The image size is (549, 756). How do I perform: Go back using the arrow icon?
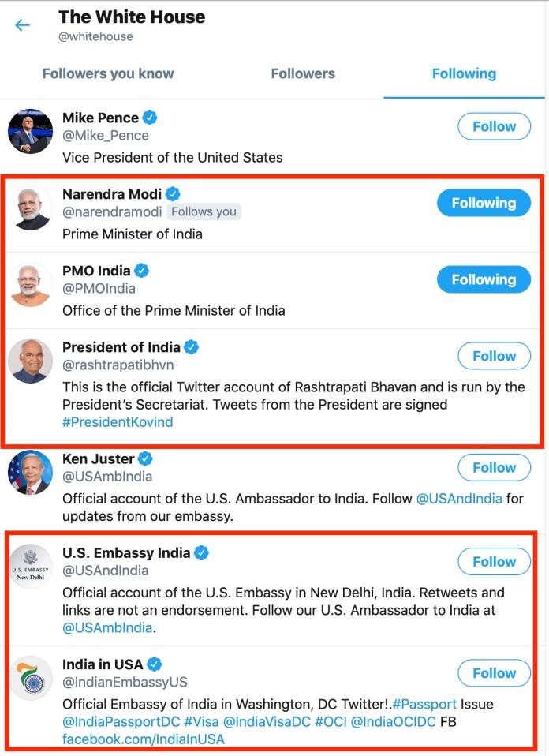(x=22, y=25)
